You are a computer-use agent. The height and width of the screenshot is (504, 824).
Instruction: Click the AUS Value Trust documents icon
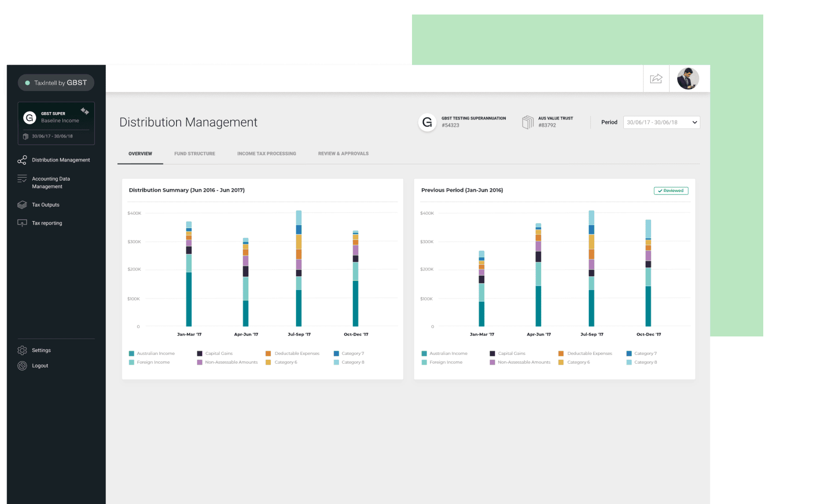(528, 122)
